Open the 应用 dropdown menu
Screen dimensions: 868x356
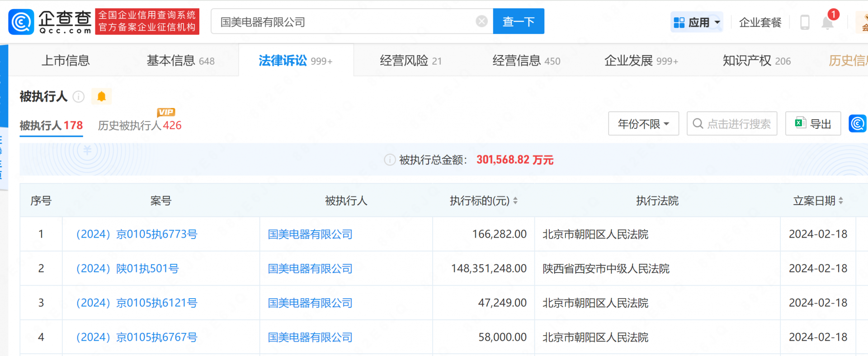tap(696, 22)
